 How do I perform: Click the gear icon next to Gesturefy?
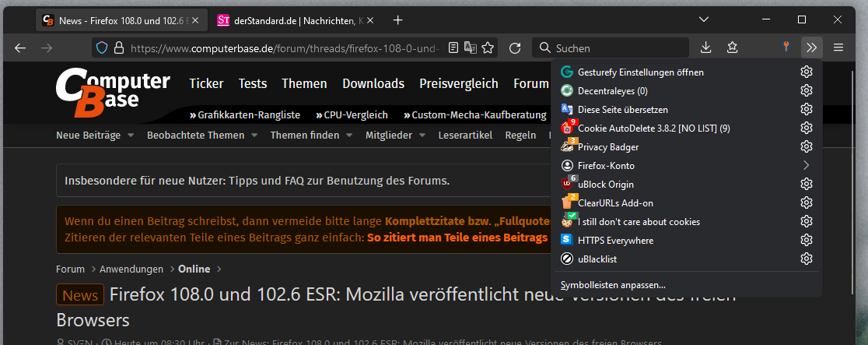tap(807, 72)
